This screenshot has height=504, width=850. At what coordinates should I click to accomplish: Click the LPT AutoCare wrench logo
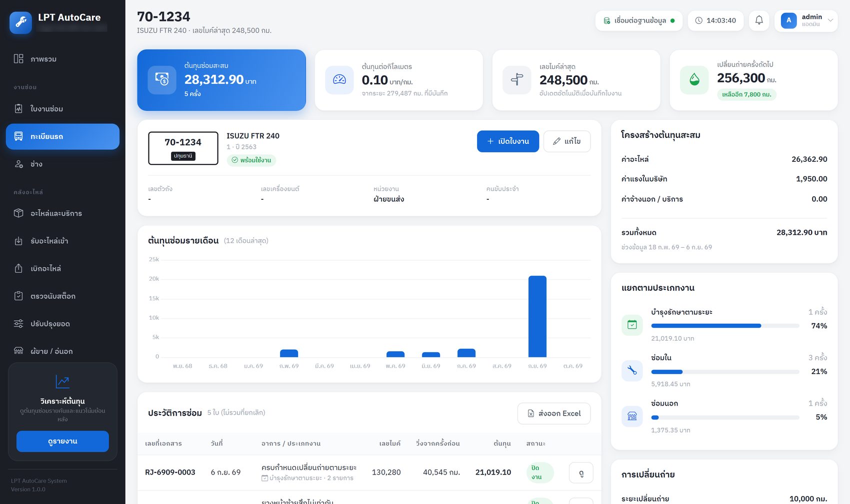tap(20, 22)
